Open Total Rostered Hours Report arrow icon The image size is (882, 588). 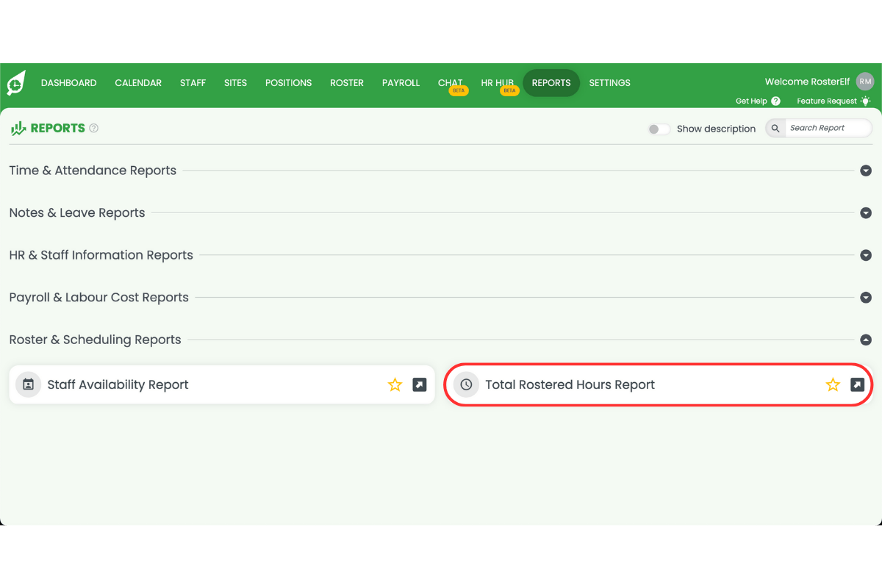point(857,384)
